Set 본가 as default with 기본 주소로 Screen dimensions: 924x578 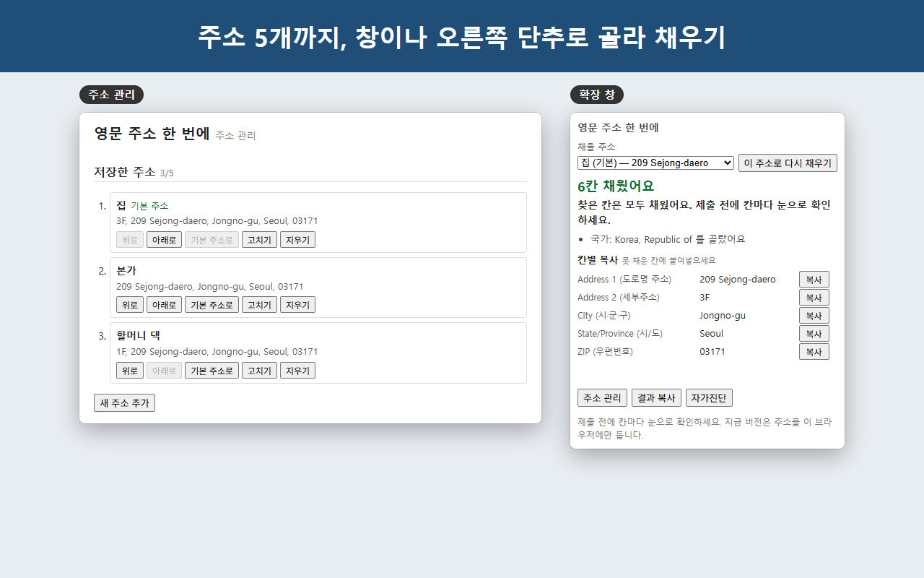(x=212, y=305)
